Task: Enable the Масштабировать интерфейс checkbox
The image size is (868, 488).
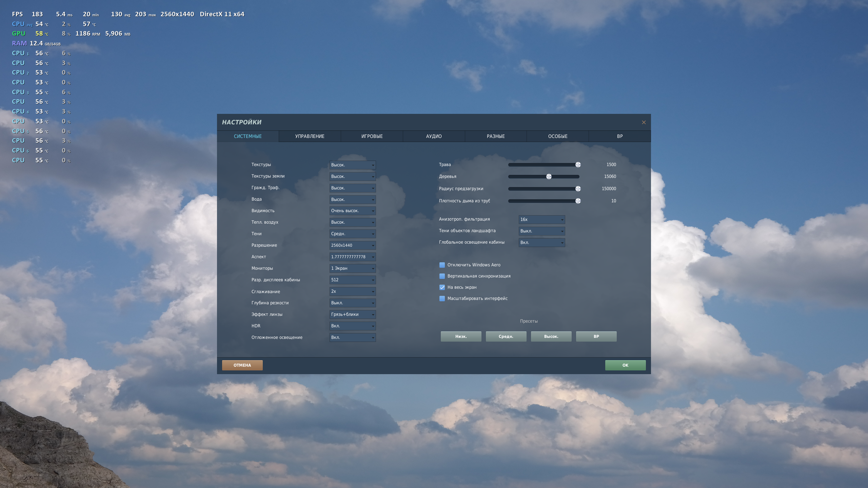Action: click(x=442, y=299)
